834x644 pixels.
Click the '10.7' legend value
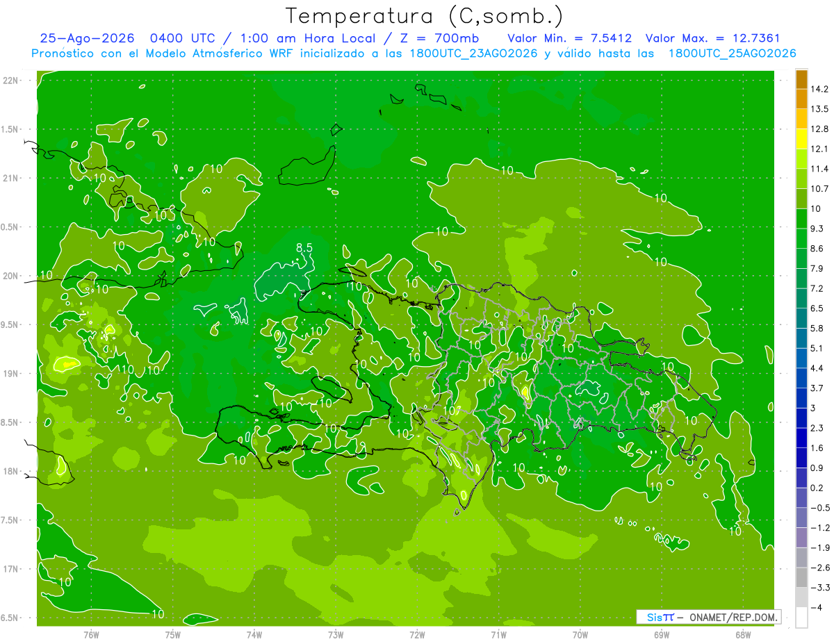point(819,189)
